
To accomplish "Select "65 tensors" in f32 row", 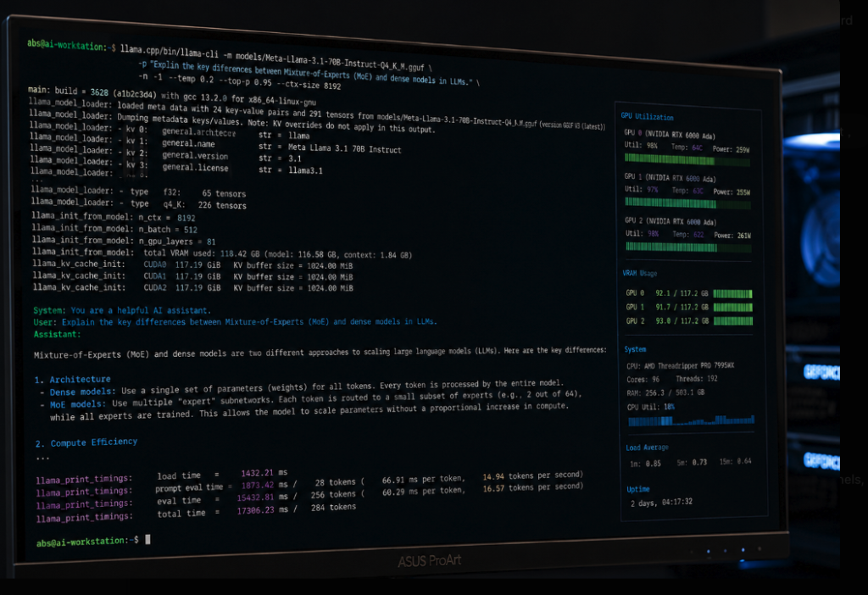I will coord(224,194).
